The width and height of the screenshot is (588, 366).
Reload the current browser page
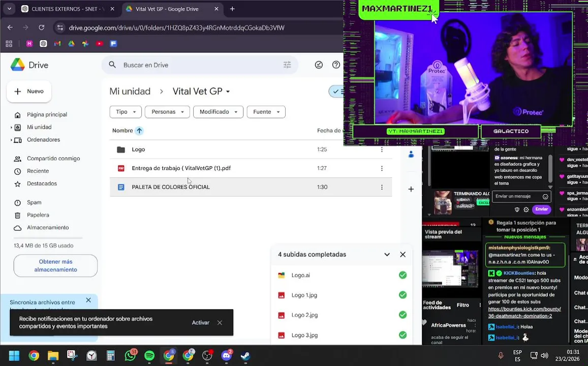coord(42,27)
